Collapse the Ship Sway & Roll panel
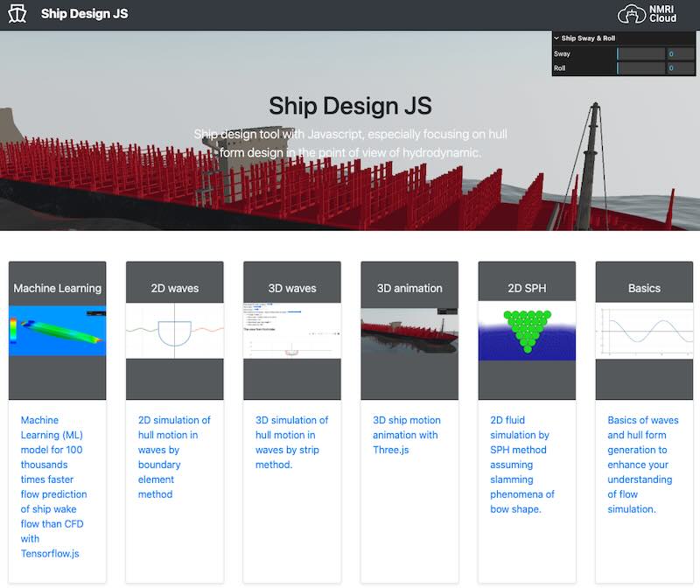The image size is (700, 588). pyautogui.click(x=588, y=38)
